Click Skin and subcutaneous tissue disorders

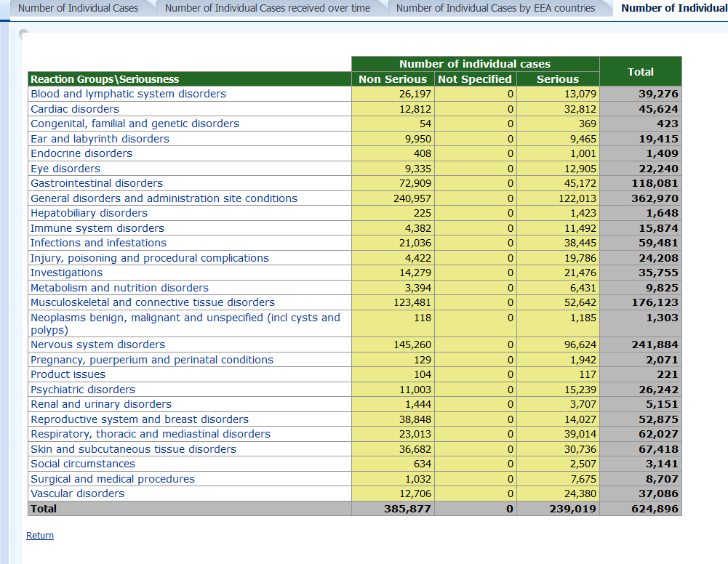(133, 449)
